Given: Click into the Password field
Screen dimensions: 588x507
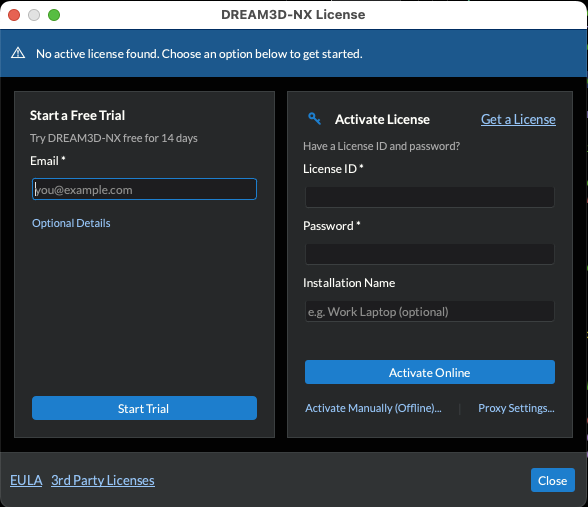Looking at the screenshot, I should (x=430, y=254).
